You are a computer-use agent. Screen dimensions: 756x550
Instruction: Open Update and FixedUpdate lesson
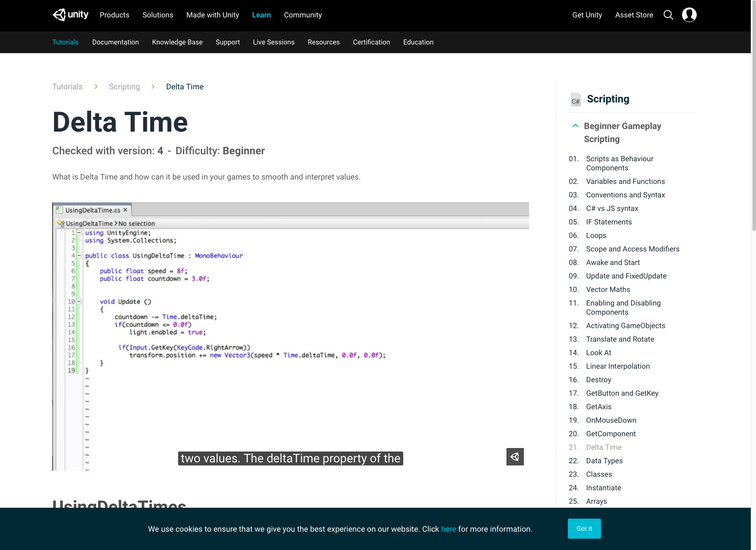[x=626, y=276]
